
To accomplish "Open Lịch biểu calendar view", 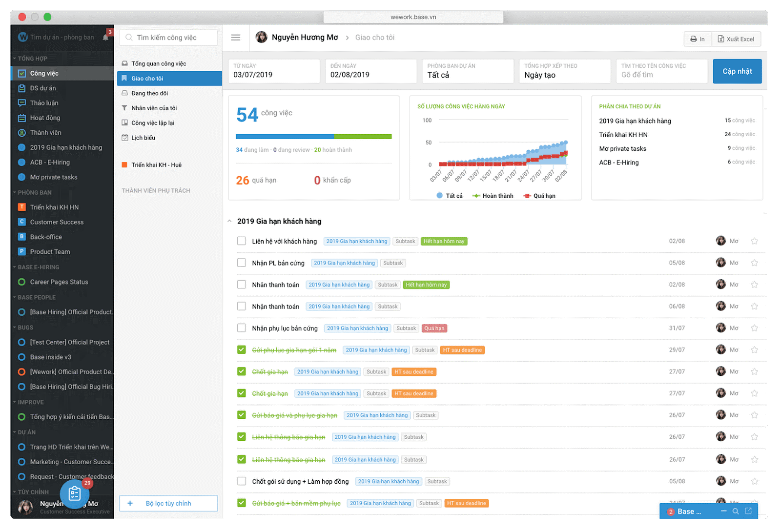I will 143,138.
